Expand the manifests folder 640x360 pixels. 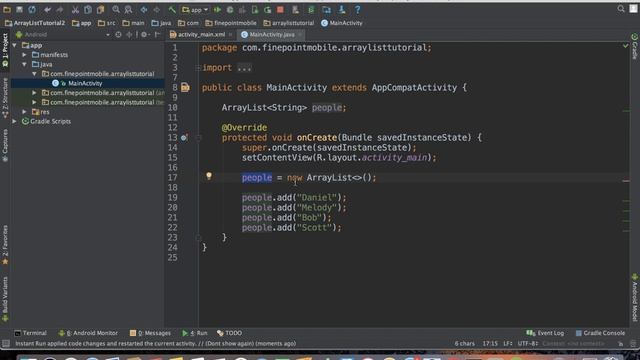click(x=24, y=55)
